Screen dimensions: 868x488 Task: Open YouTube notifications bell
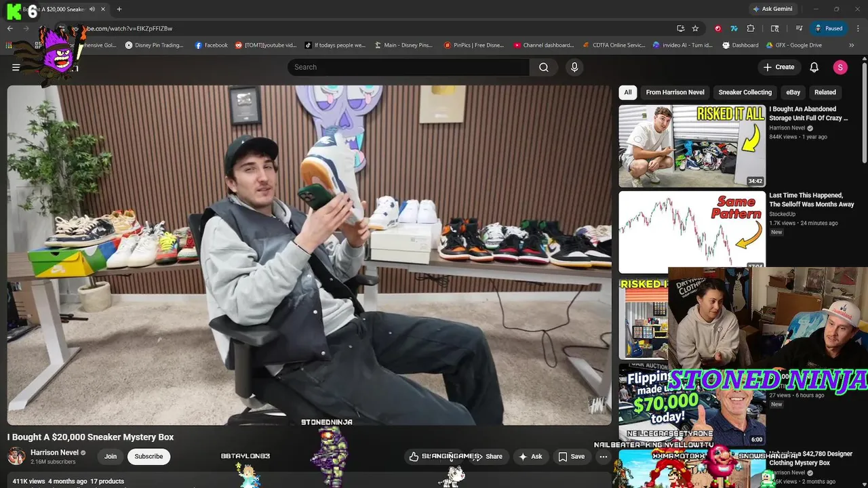tap(814, 67)
